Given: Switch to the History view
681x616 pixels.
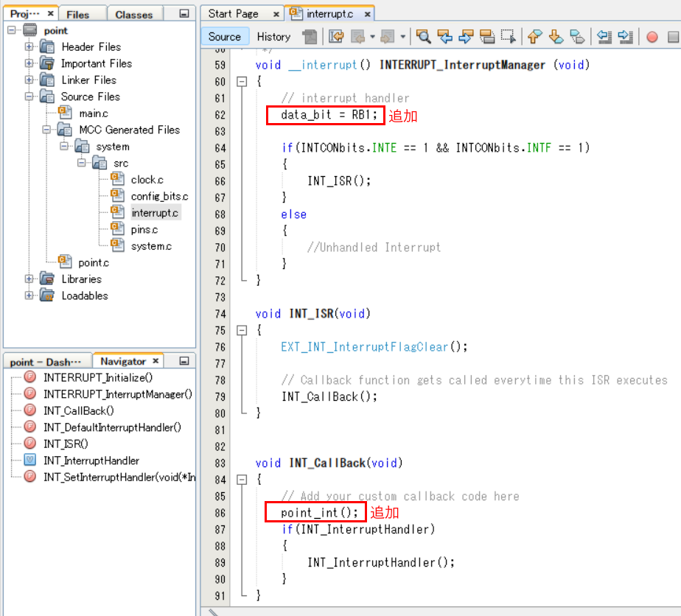Looking at the screenshot, I should coord(273,37).
